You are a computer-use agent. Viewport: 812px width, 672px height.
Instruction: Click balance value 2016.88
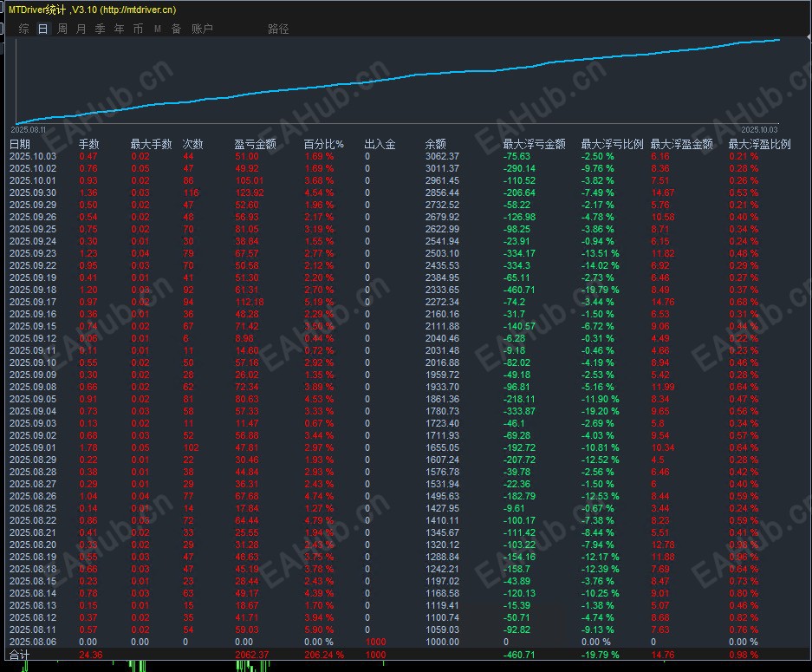(x=442, y=362)
